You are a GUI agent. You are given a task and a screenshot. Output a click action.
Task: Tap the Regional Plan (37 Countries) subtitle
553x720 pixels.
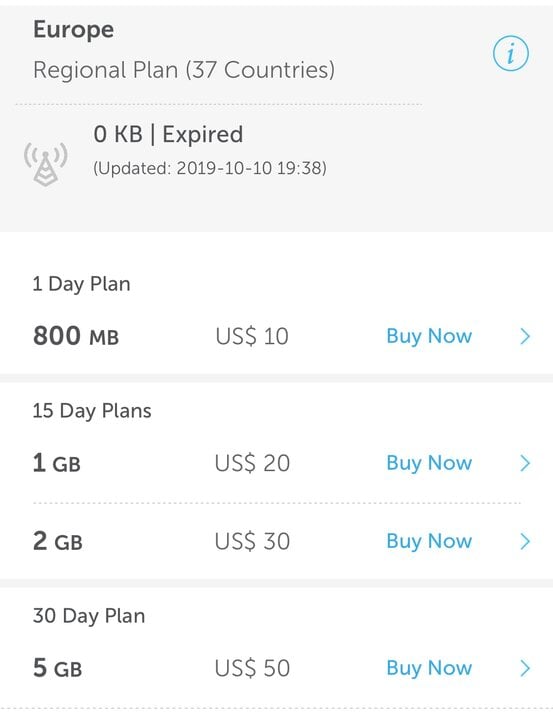pyautogui.click(x=184, y=71)
